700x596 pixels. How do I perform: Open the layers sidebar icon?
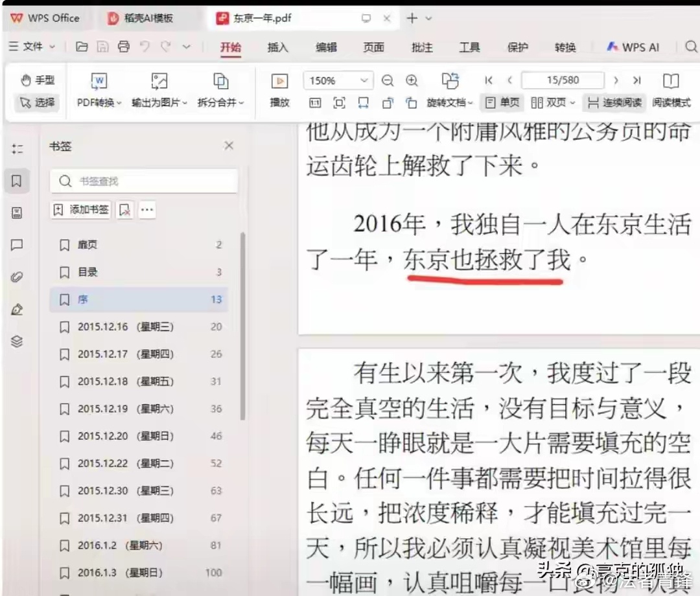(x=17, y=341)
